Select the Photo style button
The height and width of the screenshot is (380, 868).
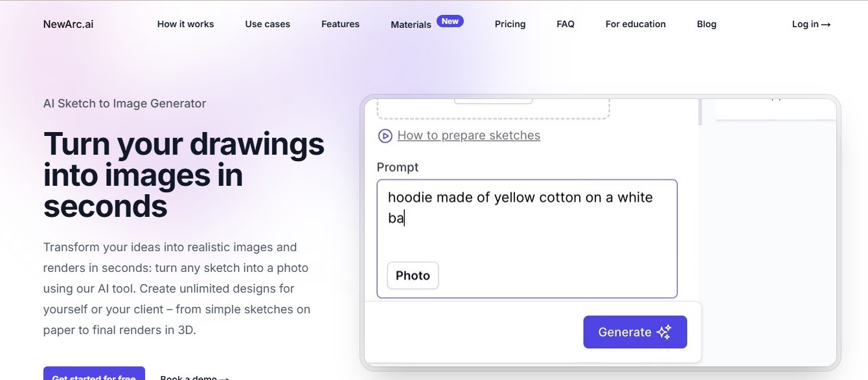tap(413, 275)
